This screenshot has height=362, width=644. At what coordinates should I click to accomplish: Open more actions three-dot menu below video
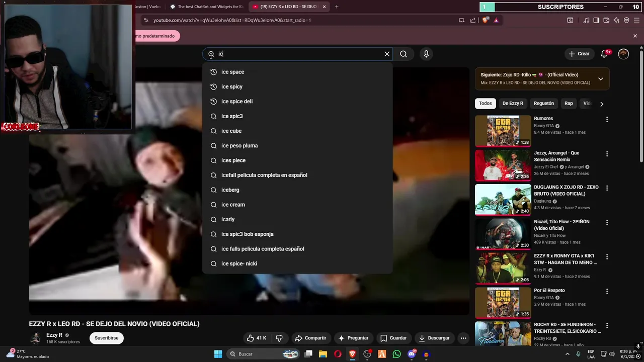pos(463,338)
